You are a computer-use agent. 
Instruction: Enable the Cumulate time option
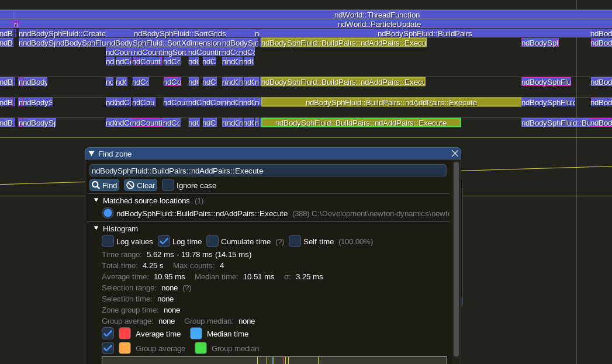[x=213, y=241]
